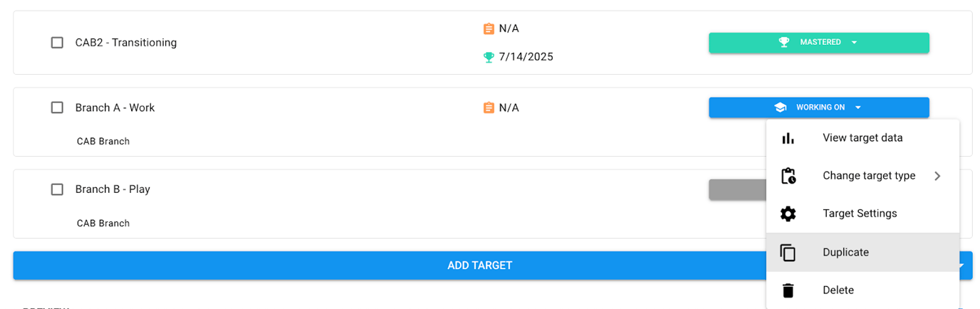Tick the Branch A - Work checkbox

(x=57, y=108)
